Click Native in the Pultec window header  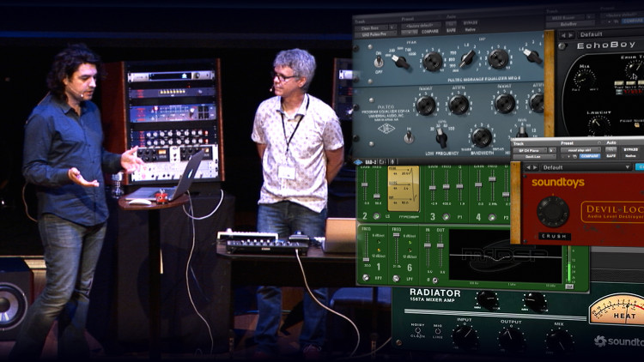470,29
